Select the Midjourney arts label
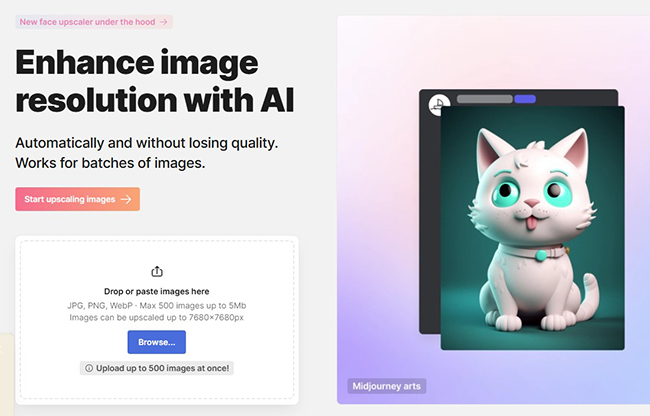 pos(386,386)
